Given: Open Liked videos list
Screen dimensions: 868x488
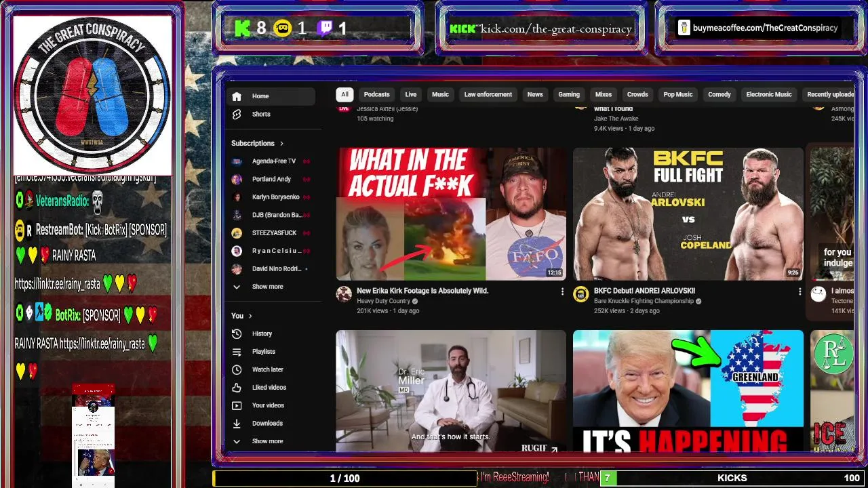Looking at the screenshot, I should (x=271, y=388).
